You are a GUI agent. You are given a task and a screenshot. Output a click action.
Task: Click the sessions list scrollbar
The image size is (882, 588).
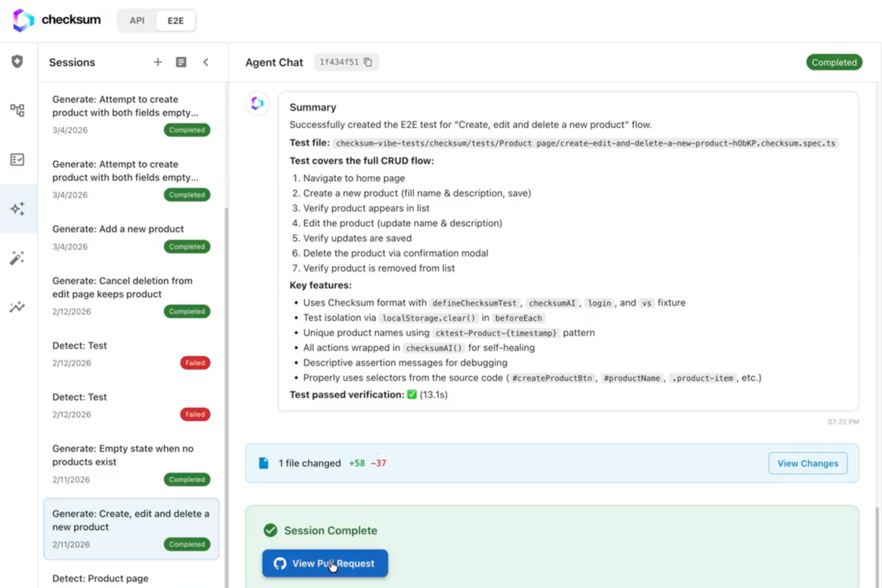pos(226,357)
